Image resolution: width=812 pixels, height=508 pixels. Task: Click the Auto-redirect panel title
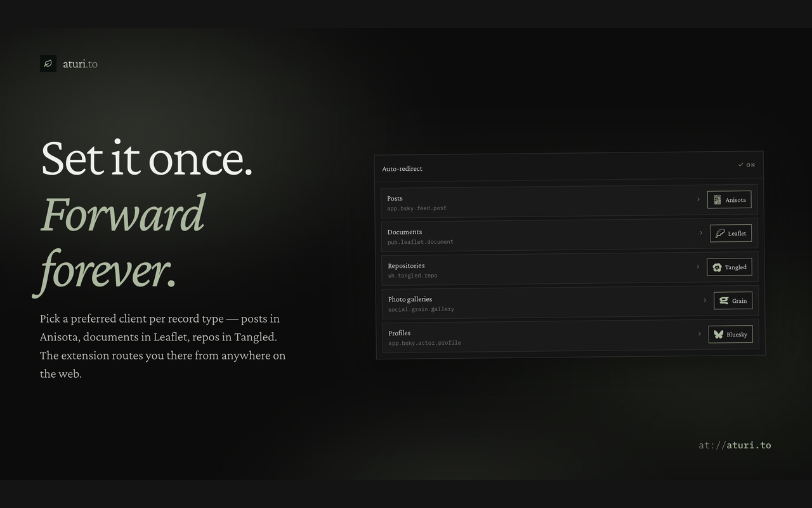pos(402,169)
